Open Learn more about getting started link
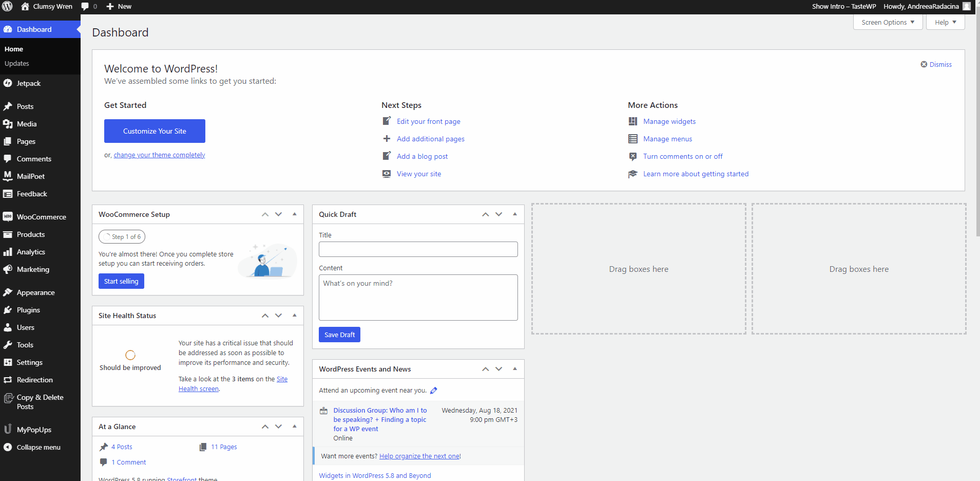This screenshot has width=980, height=481. (696, 174)
